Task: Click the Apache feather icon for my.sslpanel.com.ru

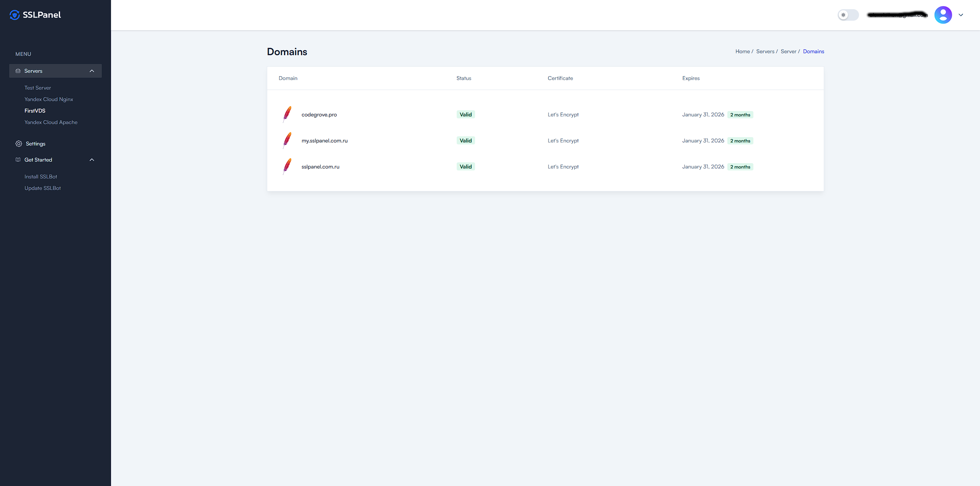Action: coord(287,140)
